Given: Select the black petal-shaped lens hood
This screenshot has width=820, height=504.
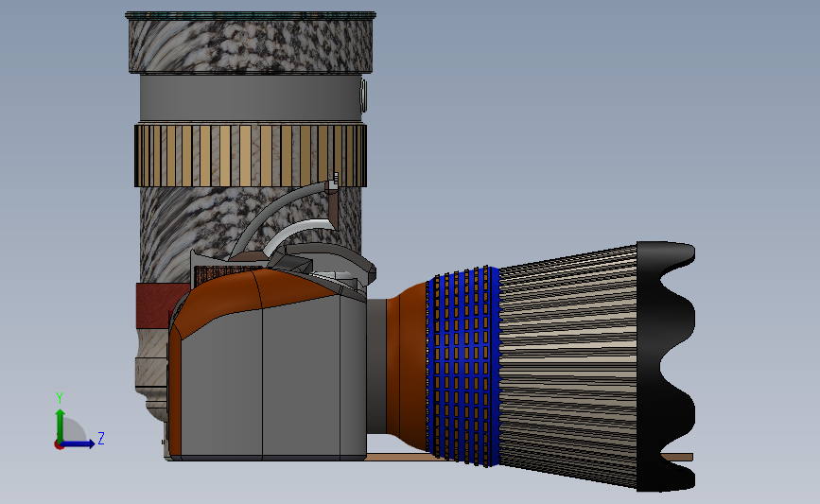Looking at the screenshot, I should (x=666, y=366).
